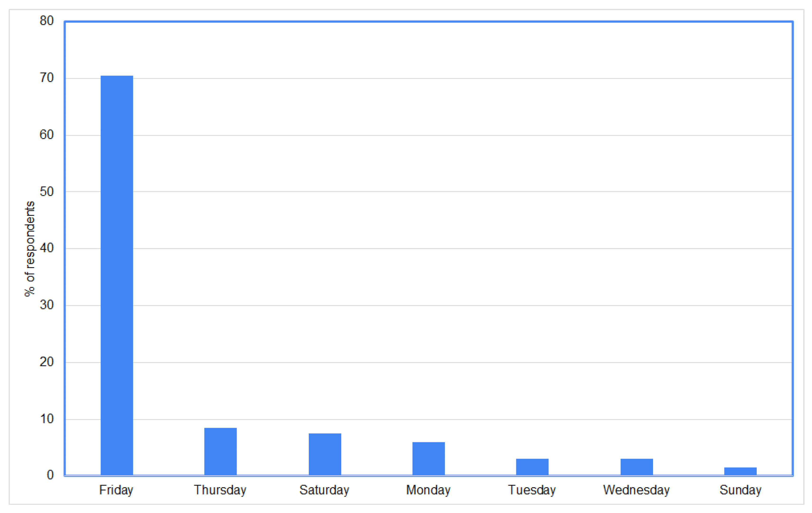Click the Sunday axis label
Viewport: 812px width, 513px height.
tap(741, 490)
